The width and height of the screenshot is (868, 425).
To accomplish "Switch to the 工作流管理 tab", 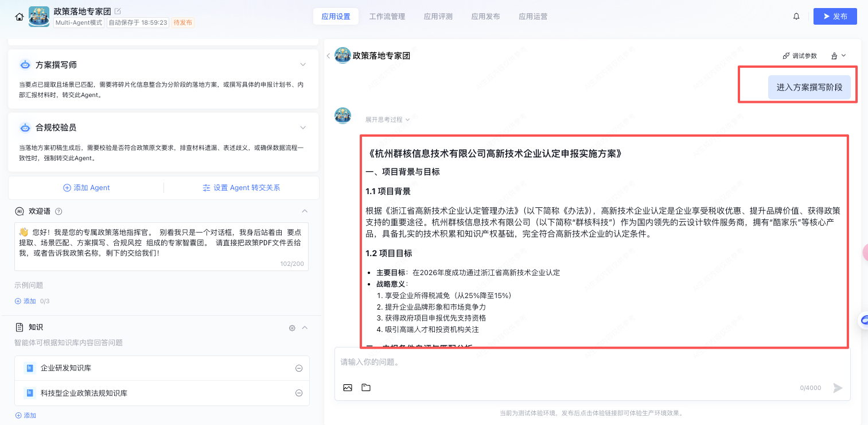I will (387, 17).
